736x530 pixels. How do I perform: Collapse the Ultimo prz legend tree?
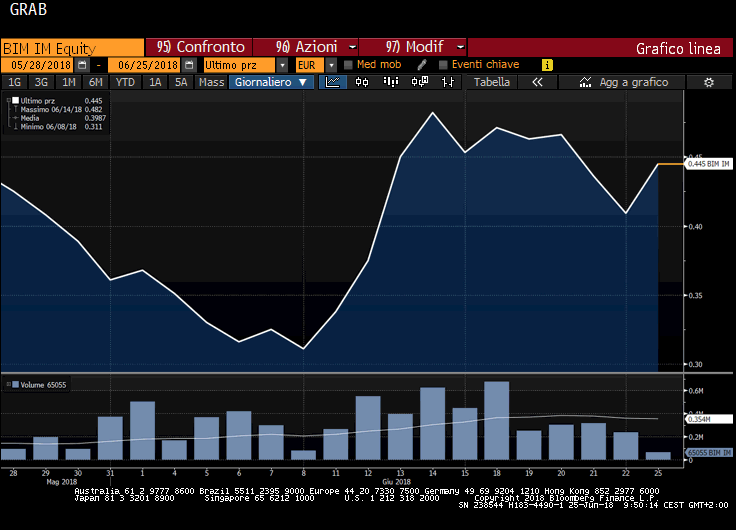(x=6, y=101)
